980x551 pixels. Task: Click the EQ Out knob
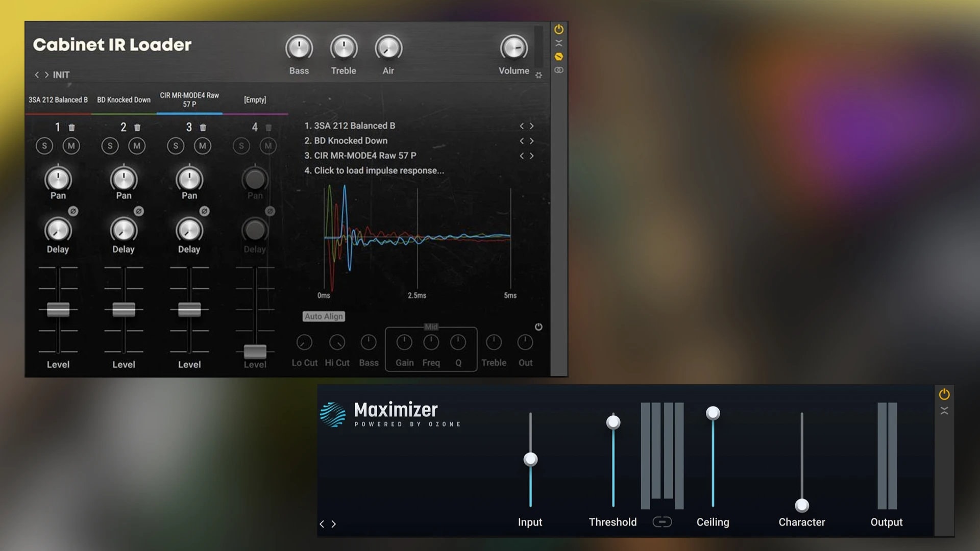click(525, 342)
